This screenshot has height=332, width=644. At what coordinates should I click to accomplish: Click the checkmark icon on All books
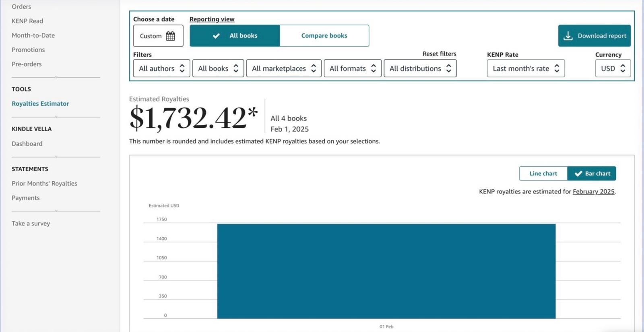pos(216,36)
